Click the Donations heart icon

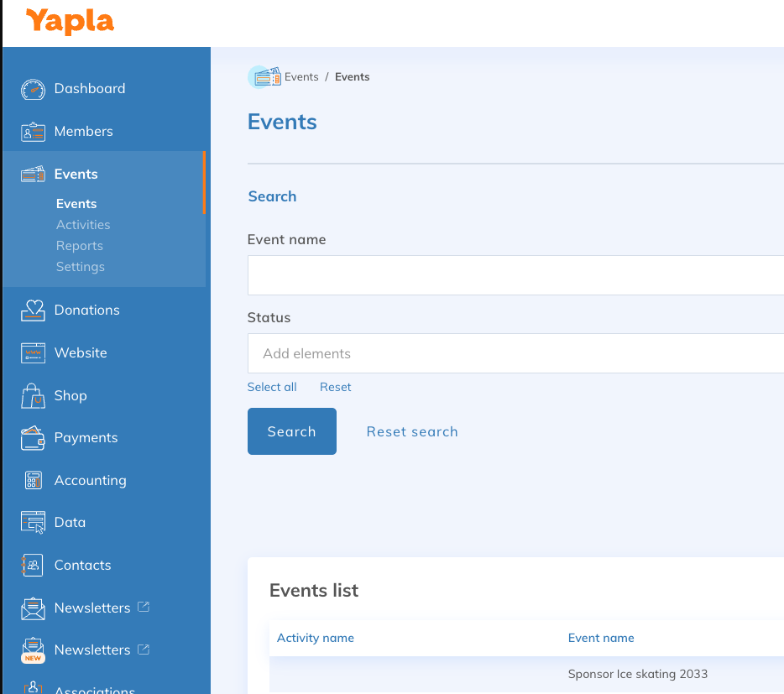click(x=33, y=310)
